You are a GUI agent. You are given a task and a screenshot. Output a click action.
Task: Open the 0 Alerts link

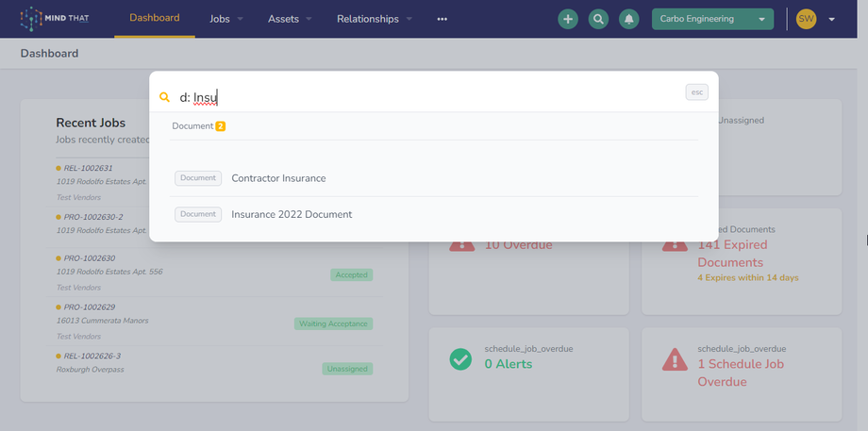pyautogui.click(x=509, y=364)
